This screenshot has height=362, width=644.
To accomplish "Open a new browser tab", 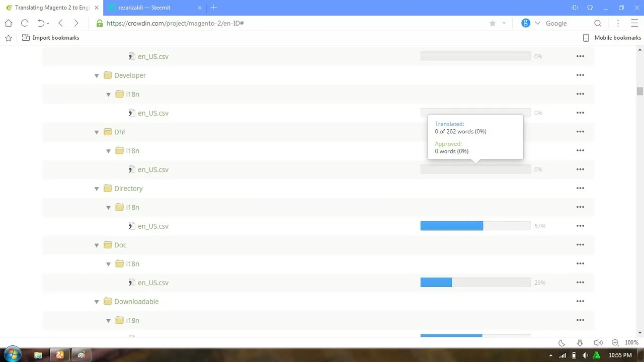I will tap(214, 8).
